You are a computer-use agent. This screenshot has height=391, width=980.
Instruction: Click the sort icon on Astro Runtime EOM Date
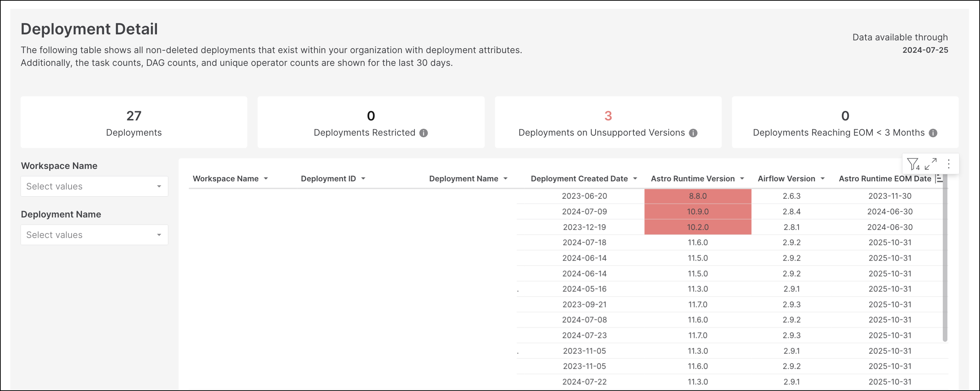click(939, 178)
